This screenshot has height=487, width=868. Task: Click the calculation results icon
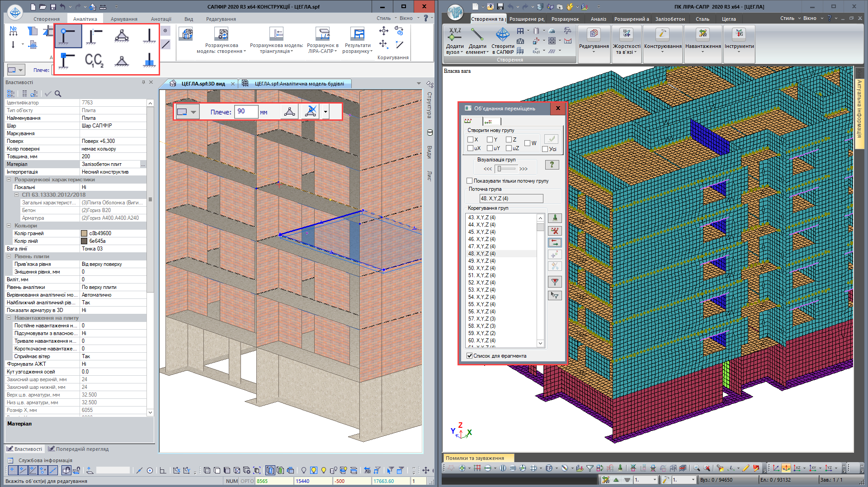[357, 34]
